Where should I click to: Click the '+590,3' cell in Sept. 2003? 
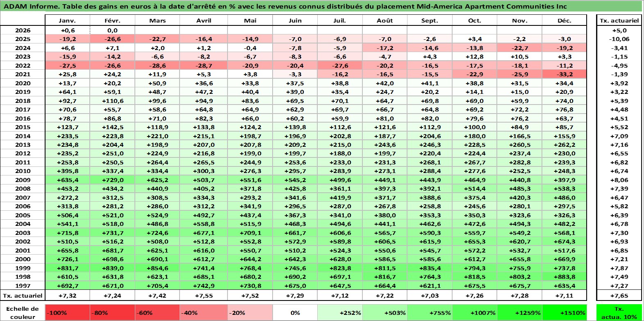tap(430, 233)
